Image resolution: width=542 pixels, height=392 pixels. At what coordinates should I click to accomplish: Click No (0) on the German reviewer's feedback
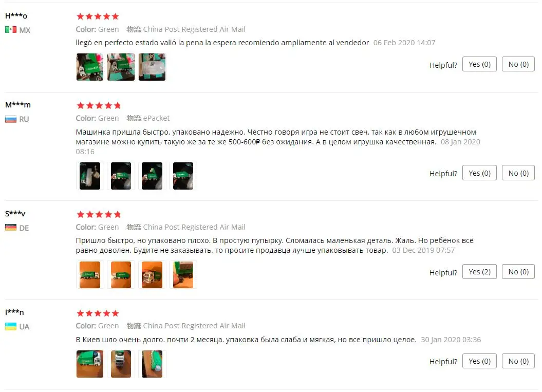(x=518, y=272)
